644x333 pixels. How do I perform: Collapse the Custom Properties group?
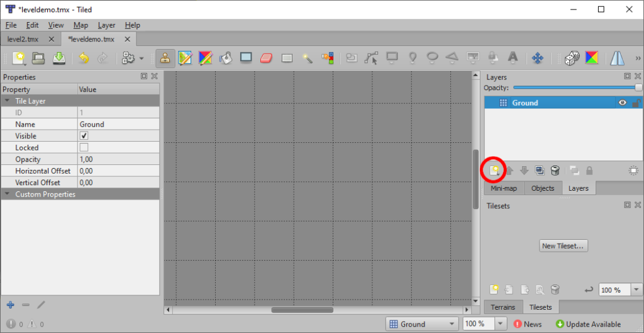pyautogui.click(x=8, y=194)
